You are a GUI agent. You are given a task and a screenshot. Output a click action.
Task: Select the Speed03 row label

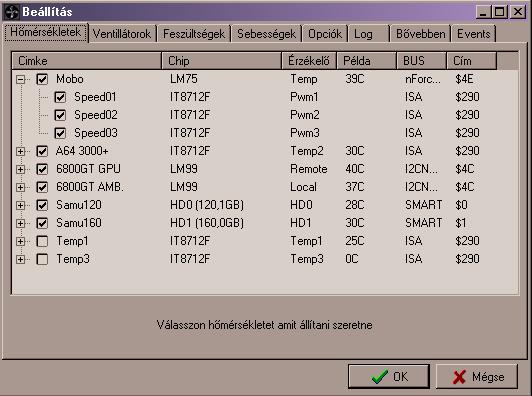96,133
